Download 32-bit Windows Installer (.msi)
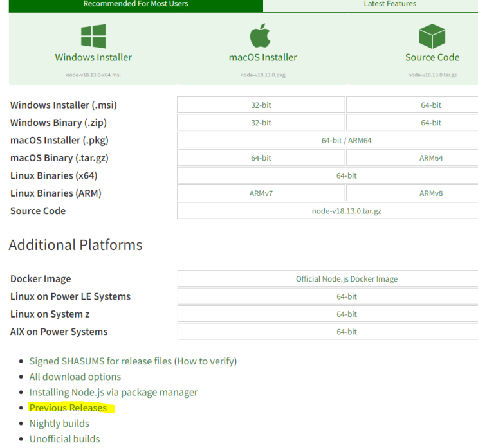The height and width of the screenshot is (448, 478). click(x=261, y=105)
